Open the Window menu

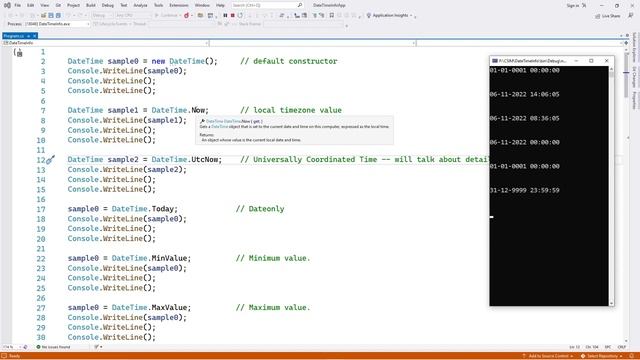202,5
